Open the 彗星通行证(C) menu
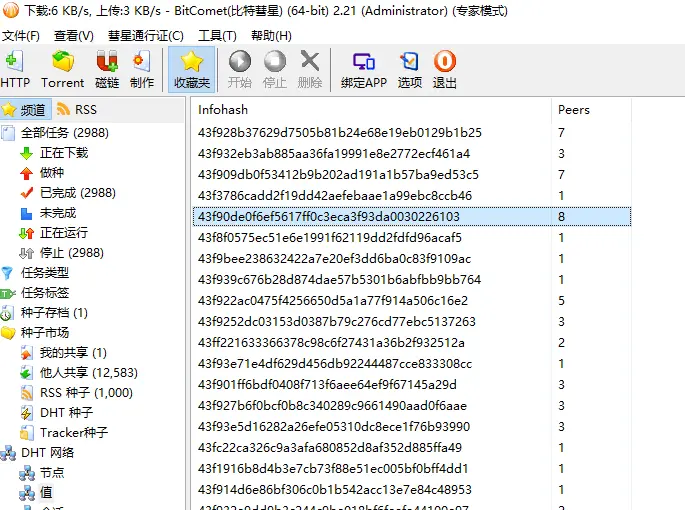The image size is (685, 510). [146, 35]
